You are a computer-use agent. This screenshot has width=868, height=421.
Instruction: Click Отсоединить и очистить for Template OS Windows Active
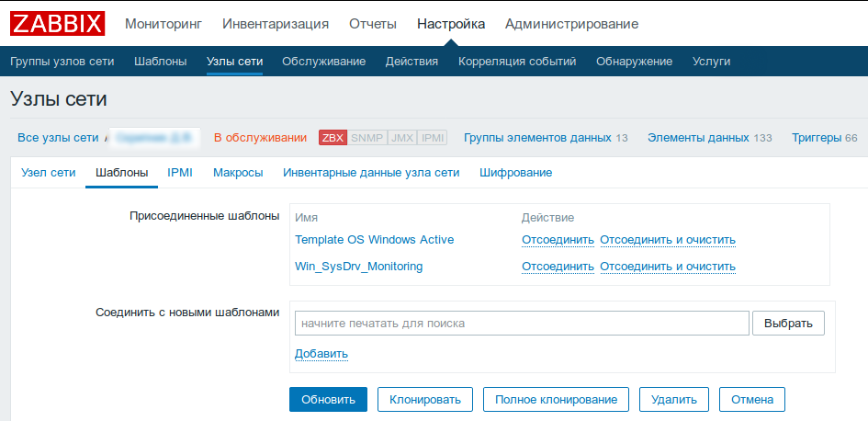pyautogui.click(x=668, y=240)
